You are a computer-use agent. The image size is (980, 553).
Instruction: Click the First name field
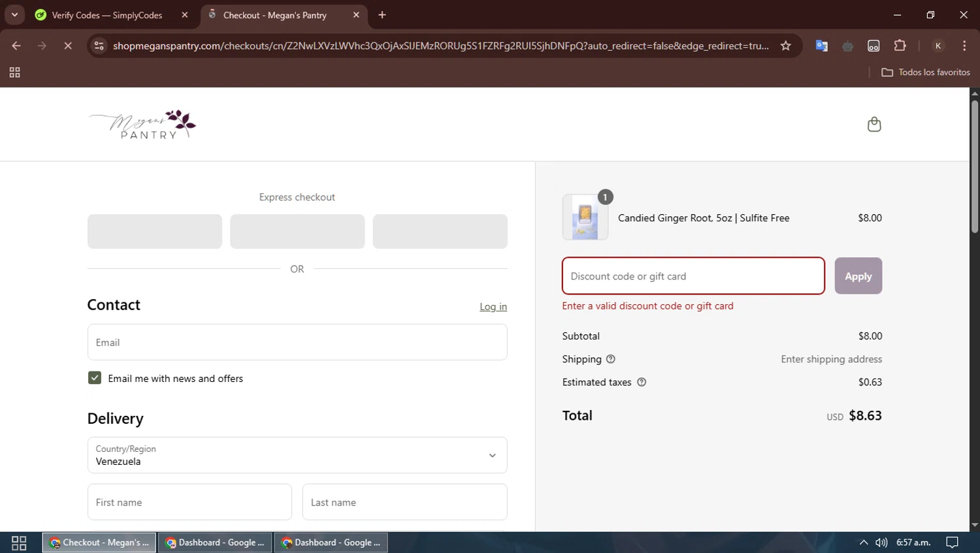click(x=189, y=502)
